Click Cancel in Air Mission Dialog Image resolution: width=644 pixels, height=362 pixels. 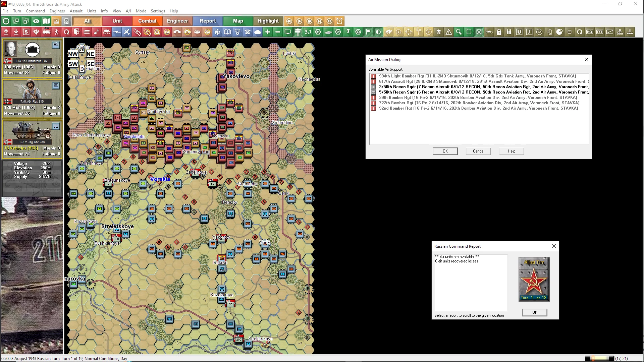click(x=478, y=151)
